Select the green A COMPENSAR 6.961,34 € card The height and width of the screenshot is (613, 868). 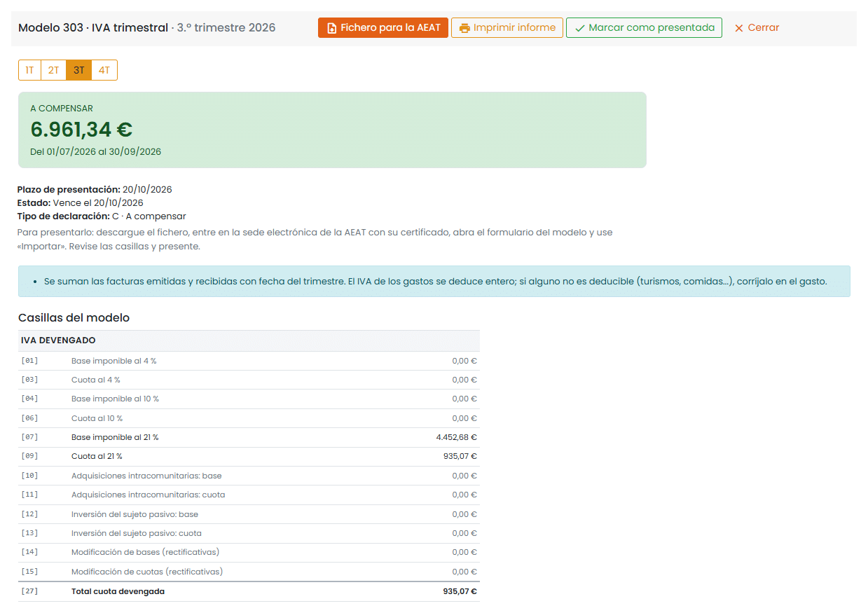[332, 130]
